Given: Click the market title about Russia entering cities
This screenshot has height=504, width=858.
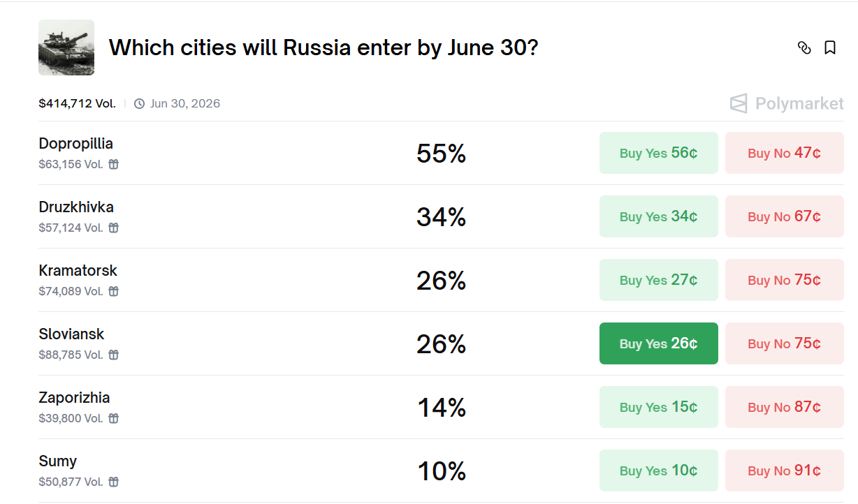Looking at the screenshot, I should click(323, 47).
